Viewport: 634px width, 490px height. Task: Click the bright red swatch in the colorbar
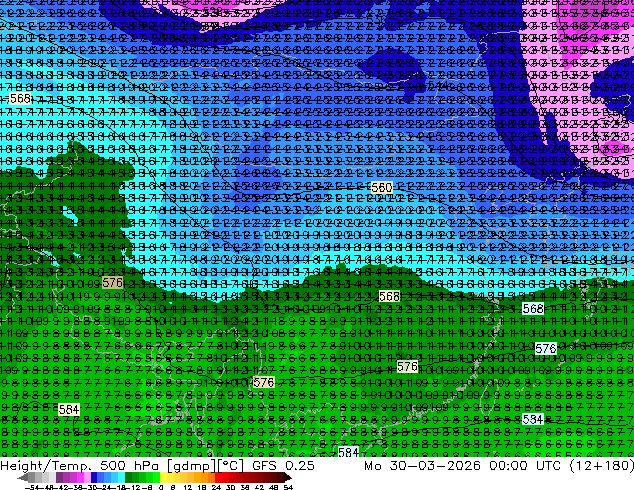(x=218, y=477)
